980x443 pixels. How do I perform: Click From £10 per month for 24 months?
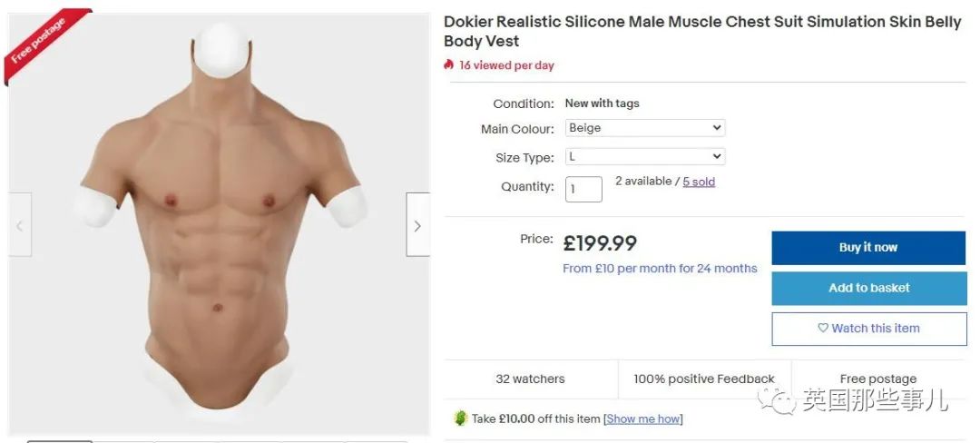(660, 269)
